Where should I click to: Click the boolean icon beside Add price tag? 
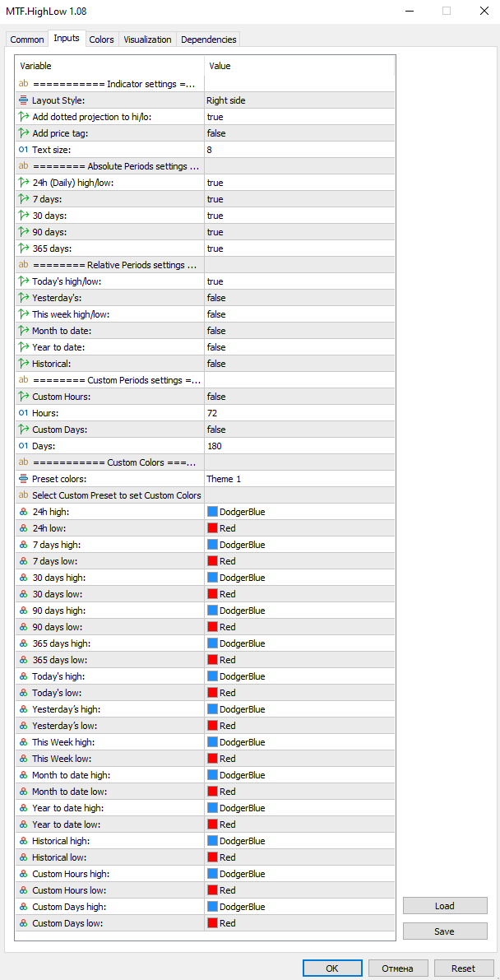point(23,133)
